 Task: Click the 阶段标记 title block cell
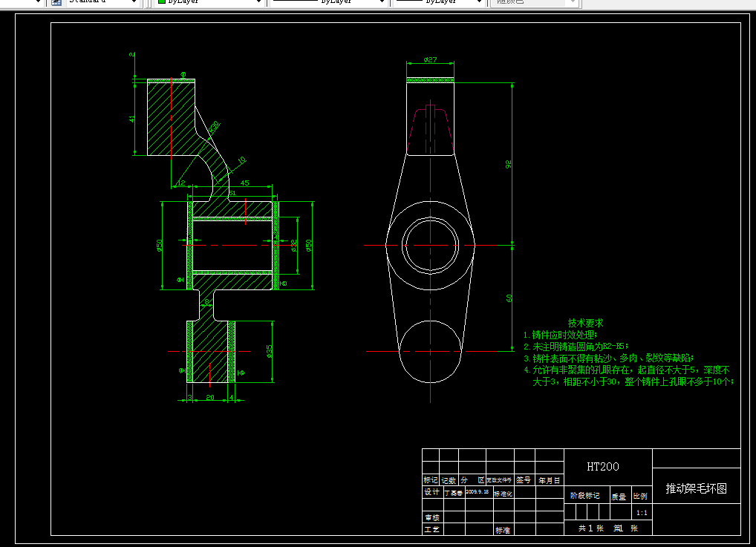point(585,496)
